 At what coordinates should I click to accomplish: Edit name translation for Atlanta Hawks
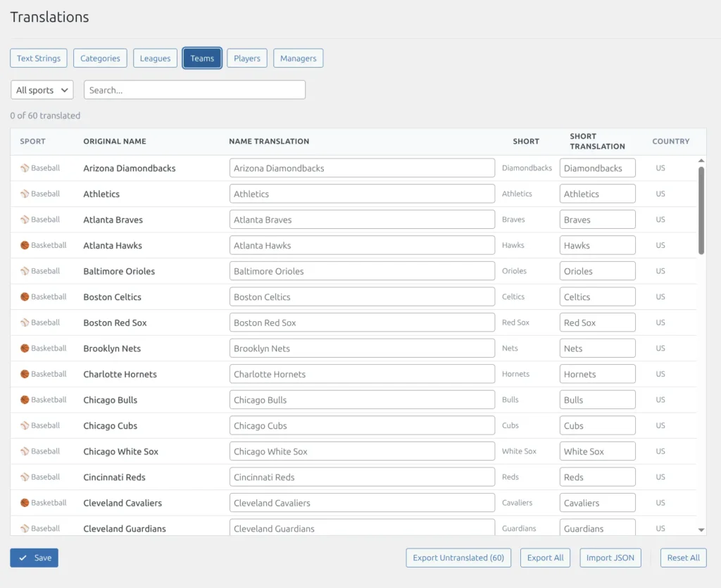[363, 246]
